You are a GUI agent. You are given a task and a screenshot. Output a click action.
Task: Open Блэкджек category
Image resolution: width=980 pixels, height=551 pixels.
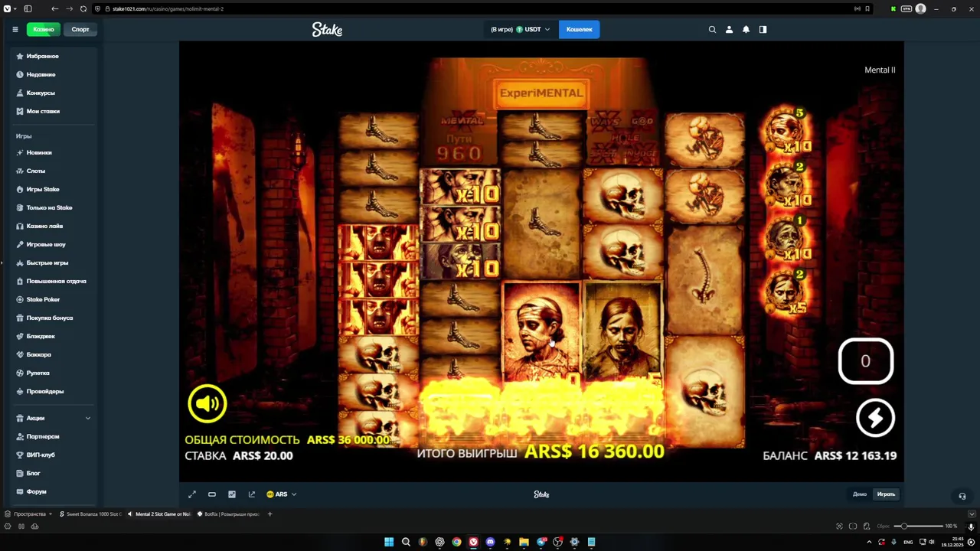coord(54,336)
